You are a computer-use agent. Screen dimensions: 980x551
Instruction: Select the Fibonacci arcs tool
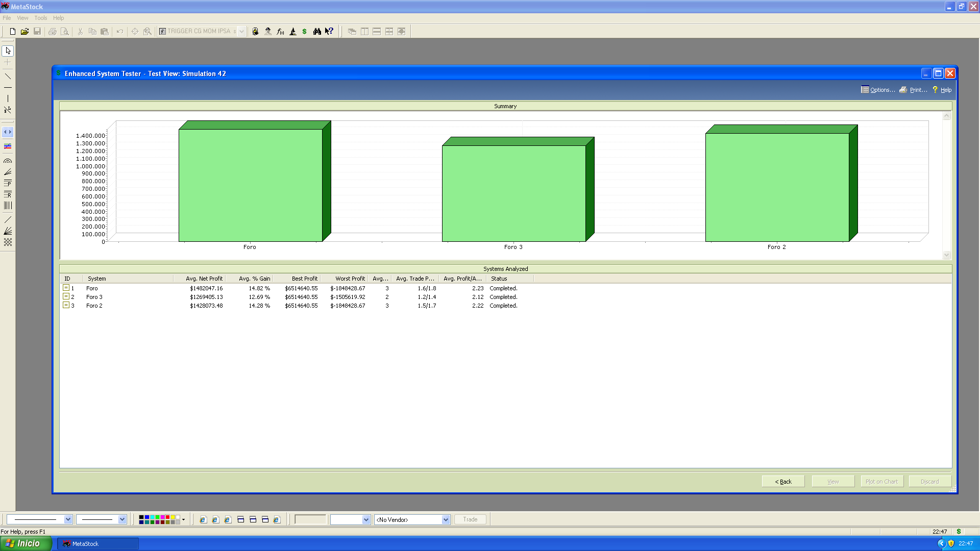8,161
